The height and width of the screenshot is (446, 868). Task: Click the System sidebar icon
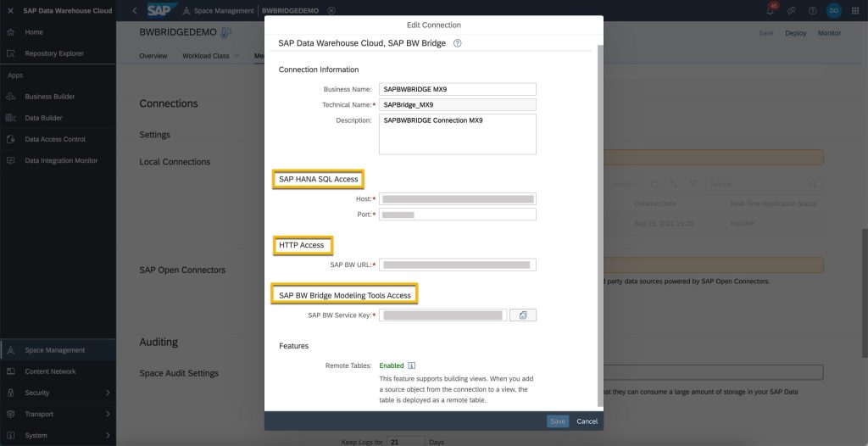coord(10,436)
